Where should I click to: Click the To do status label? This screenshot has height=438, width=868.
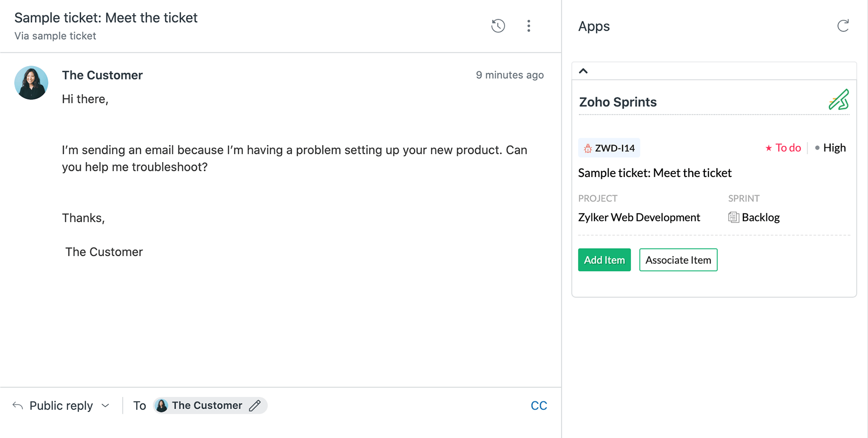(x=788, y=148)
